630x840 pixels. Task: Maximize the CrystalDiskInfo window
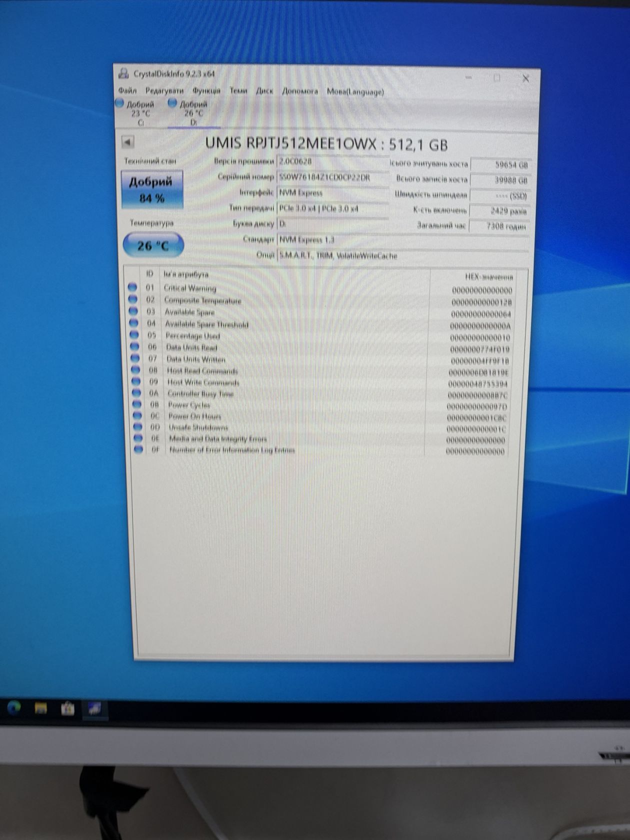[497, 77]
